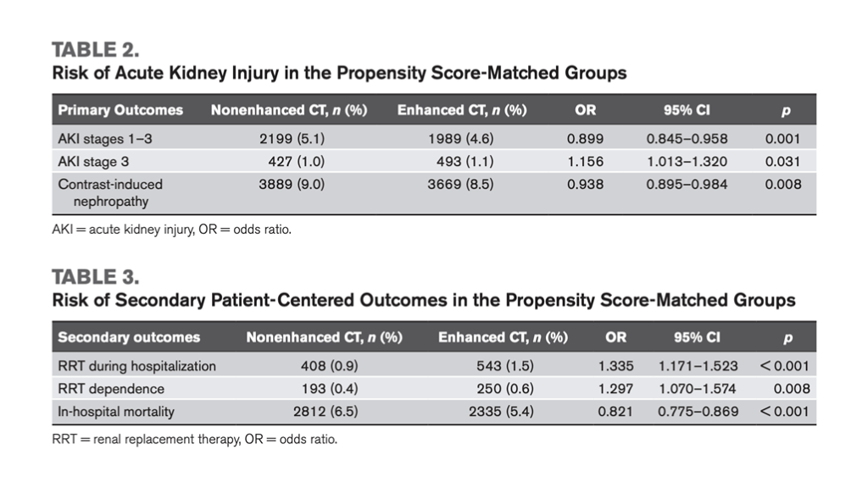Select the Secondary outcomes column header

[129, 337]
